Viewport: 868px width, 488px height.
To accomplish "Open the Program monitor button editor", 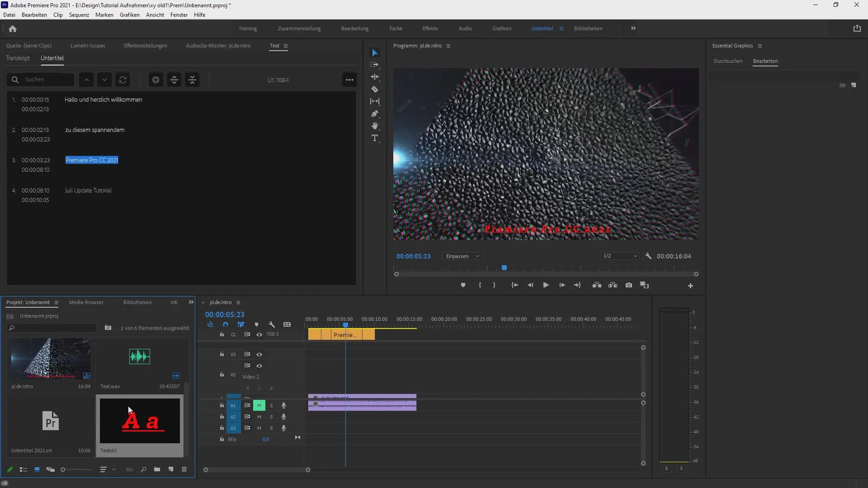I will [x=690, y=286].
